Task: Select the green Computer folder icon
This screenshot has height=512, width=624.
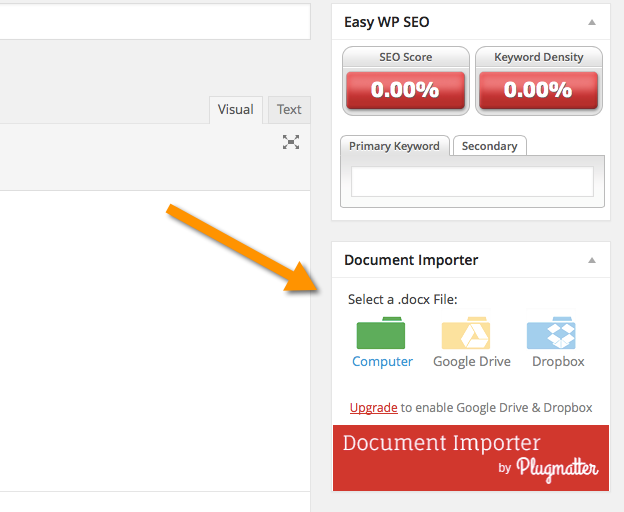Action: 381,333
